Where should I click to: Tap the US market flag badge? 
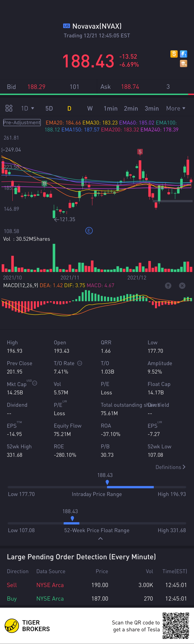(x=66, y=26)
